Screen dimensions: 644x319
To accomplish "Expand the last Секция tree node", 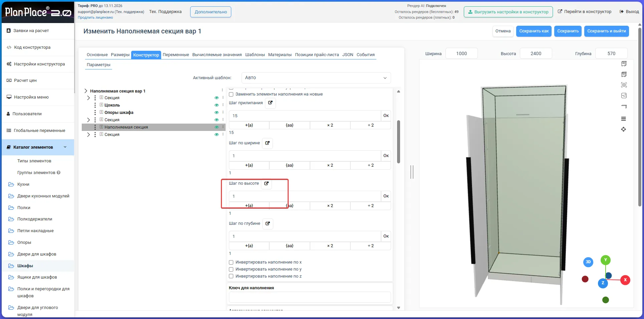I will click(88, 135).
